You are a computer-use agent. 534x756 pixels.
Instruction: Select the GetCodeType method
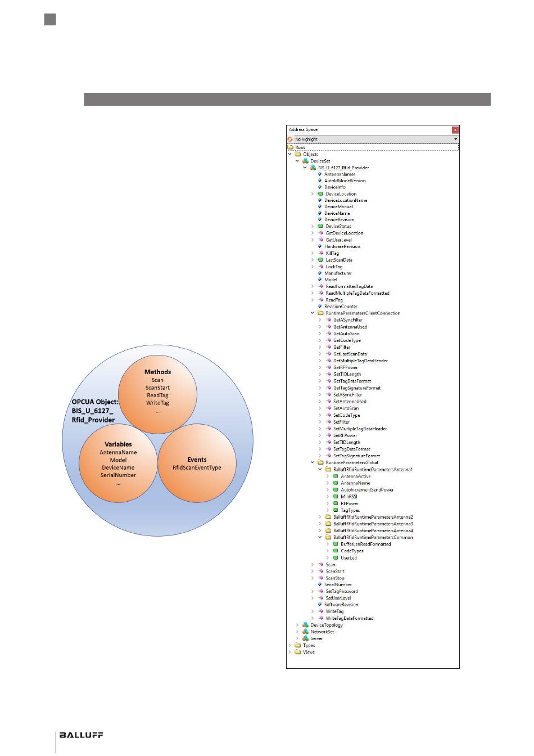pos(347,340)
